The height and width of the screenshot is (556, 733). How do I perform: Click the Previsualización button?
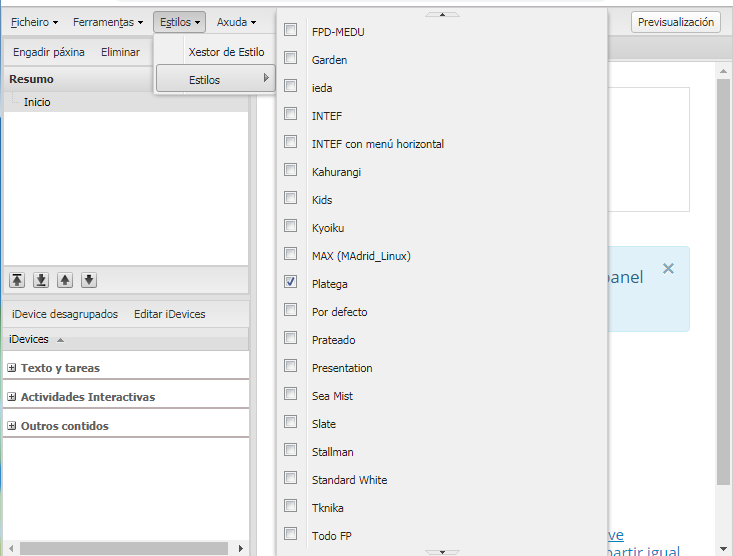(x=676, y=22)
